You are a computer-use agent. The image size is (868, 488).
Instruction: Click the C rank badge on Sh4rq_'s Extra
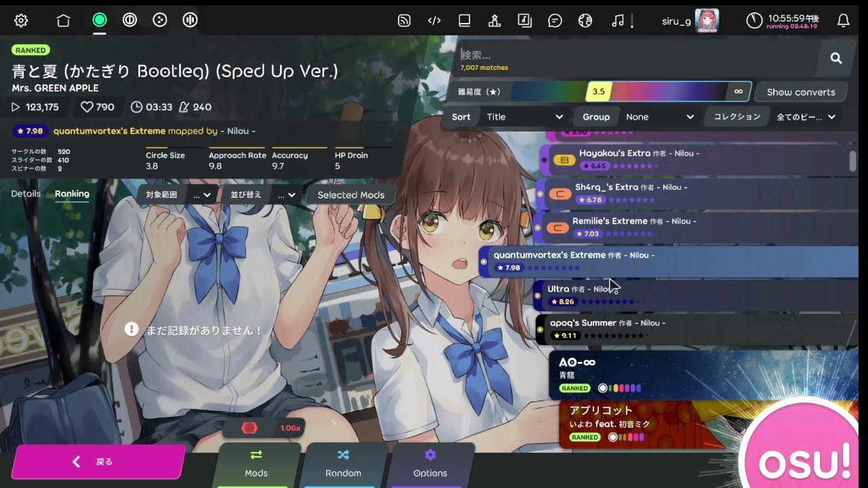pyautogui.click(x=559, y=195)
